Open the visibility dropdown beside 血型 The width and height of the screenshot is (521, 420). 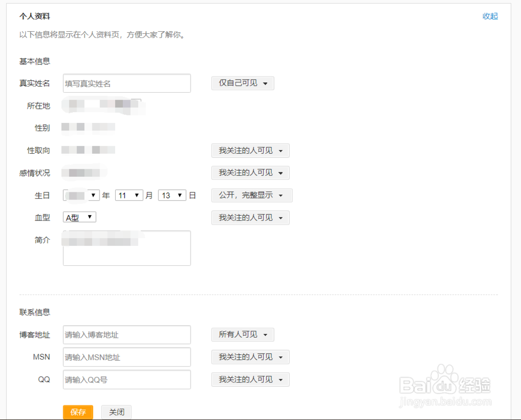tap(250, 217)
